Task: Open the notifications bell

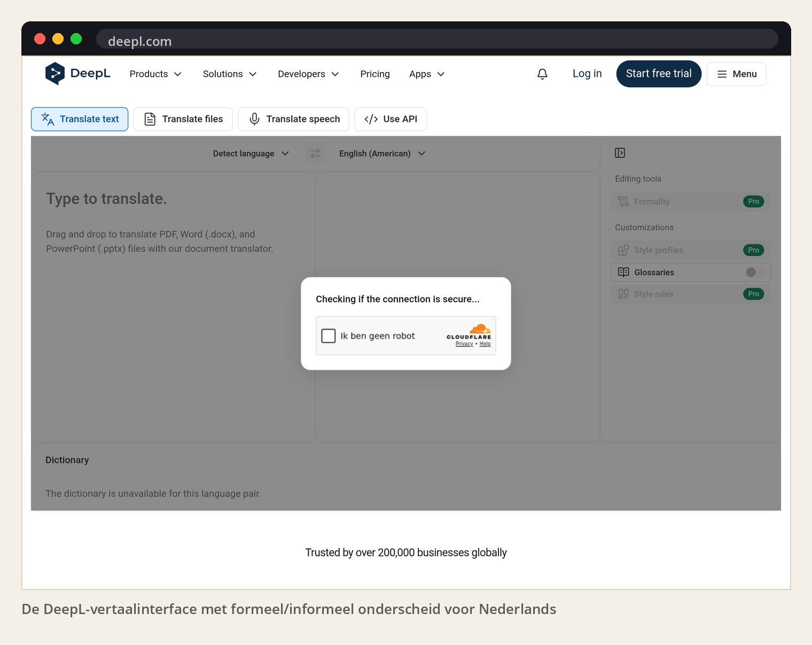Action: point(542,74)
